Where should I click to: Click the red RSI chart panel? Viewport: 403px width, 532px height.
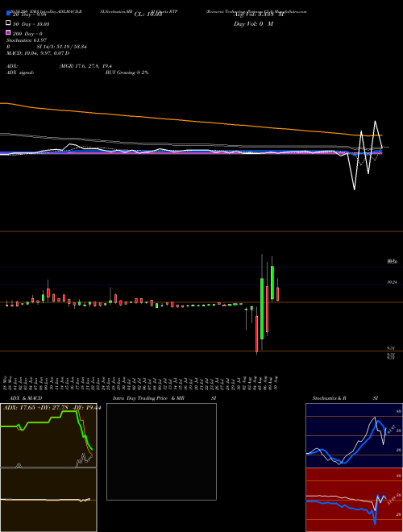click(x=354, y=500)
